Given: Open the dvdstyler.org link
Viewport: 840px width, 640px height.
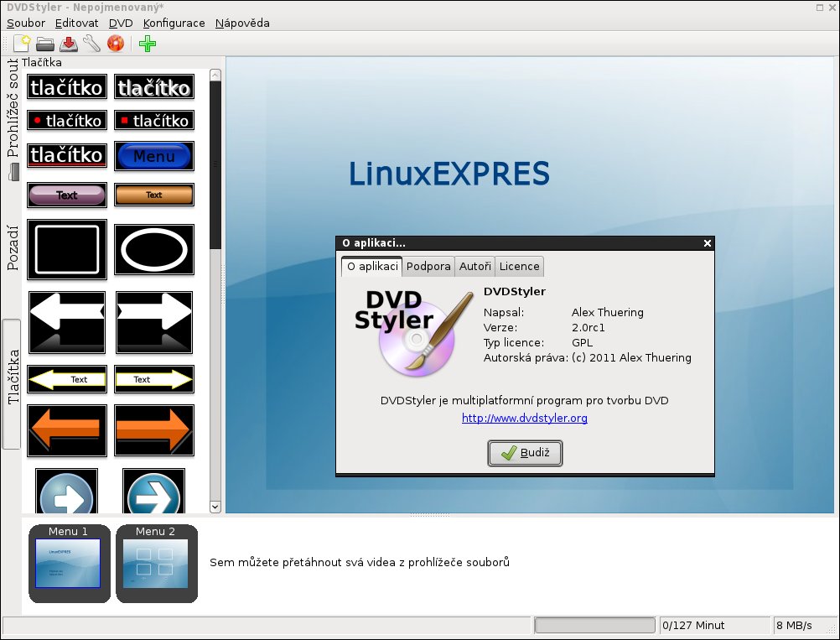Looking at the screenshot, I should [x=525, y=418].
